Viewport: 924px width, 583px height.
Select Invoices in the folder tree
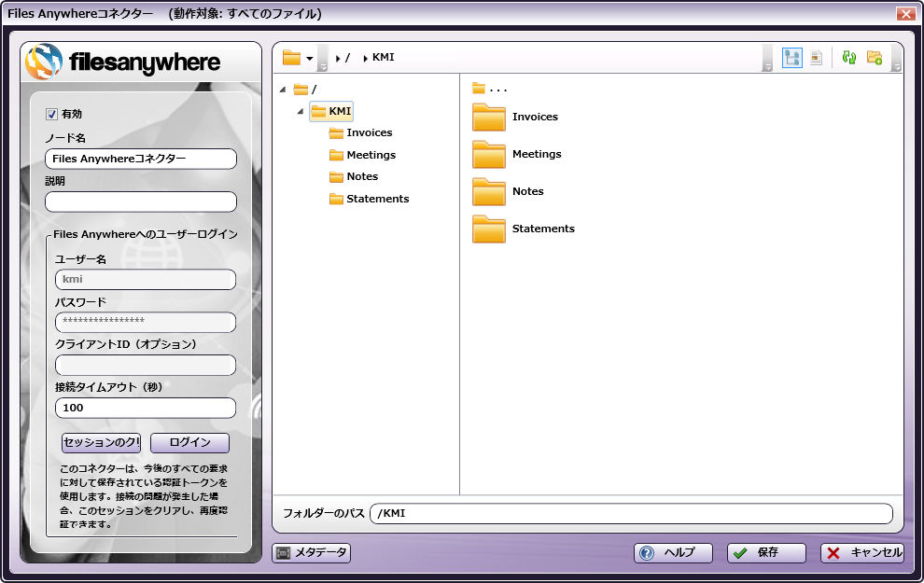tap(360, 133)
